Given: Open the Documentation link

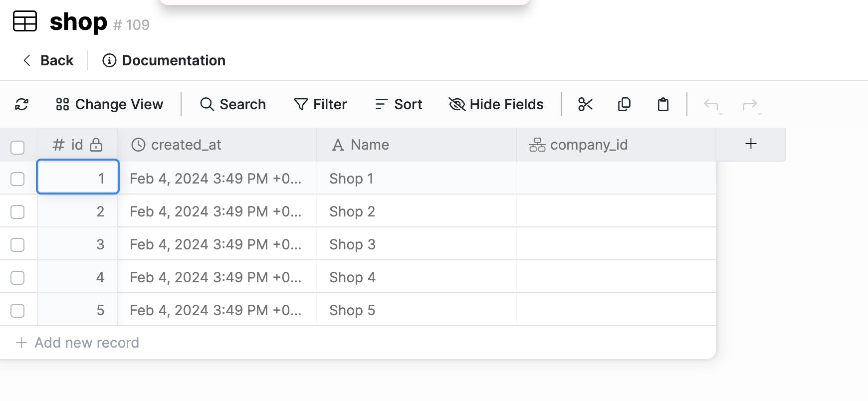Looking at the screenshot, I should tap(164, 60).
